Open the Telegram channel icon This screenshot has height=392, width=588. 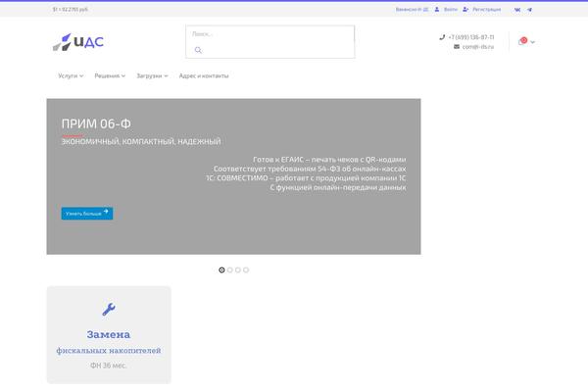(x=529, y=10)
